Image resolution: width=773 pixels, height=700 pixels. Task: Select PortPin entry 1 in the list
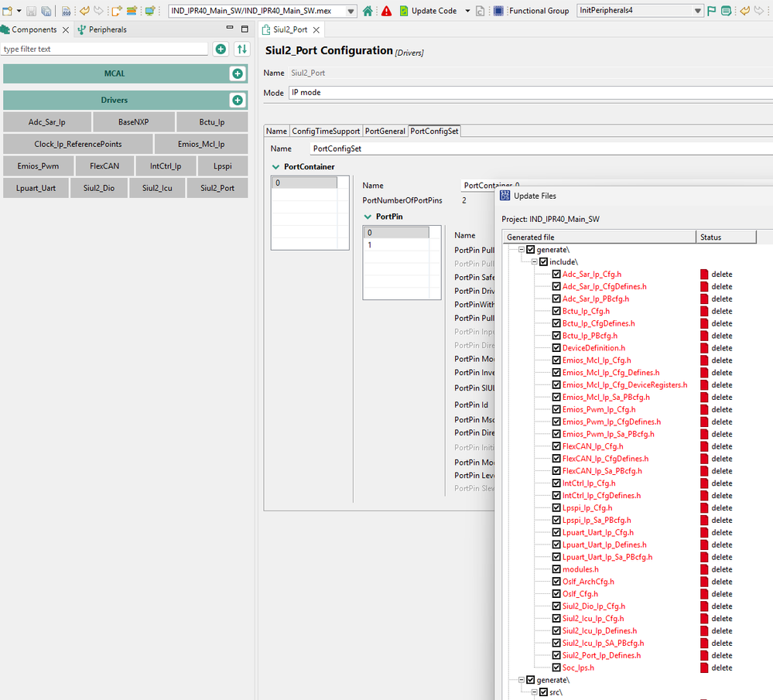(396, 245)
